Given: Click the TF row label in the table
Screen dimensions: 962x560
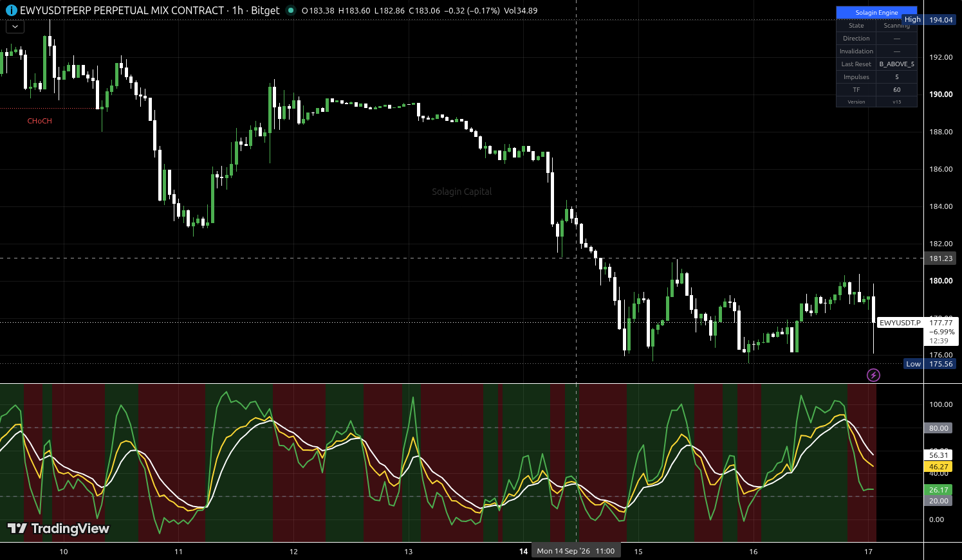Looking at the screenshot, I should point(856,90).
